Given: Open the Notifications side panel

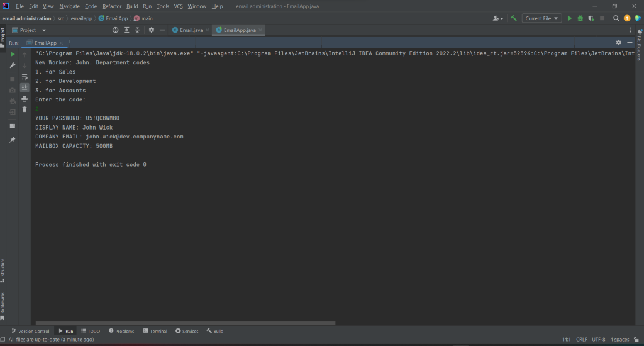Looking at the screenshot, I should pyautogui.click(x=640, y=45).
